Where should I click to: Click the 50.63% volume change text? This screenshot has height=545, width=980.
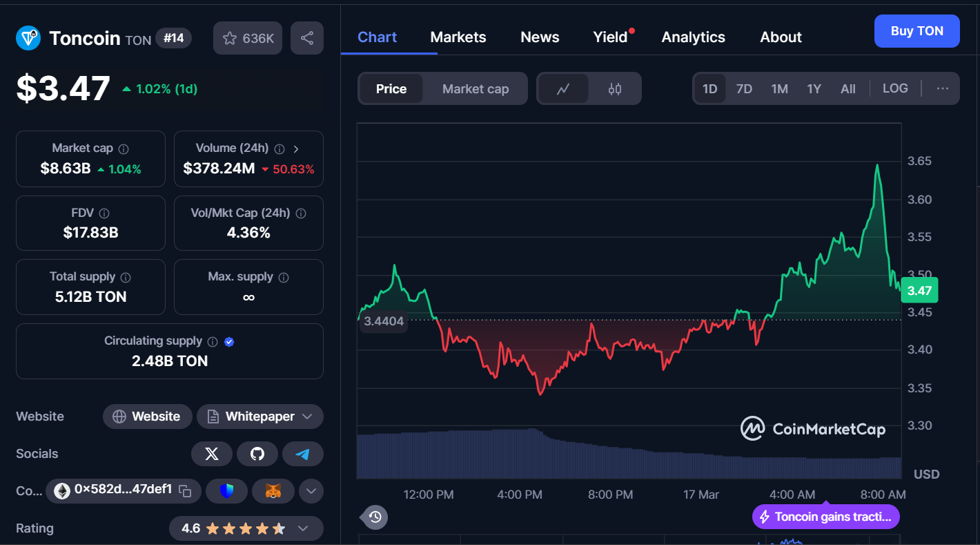pos(293,169)
